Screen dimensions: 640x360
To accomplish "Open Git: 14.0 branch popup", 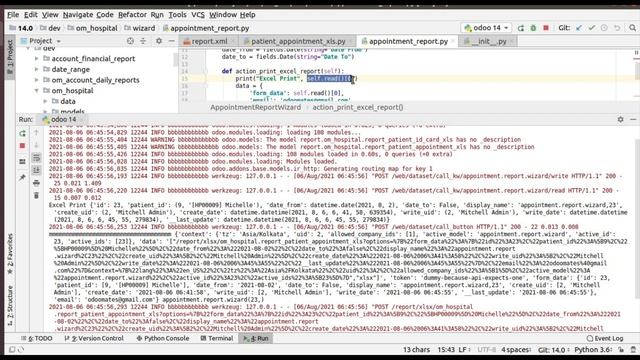I will coord(553,349).
